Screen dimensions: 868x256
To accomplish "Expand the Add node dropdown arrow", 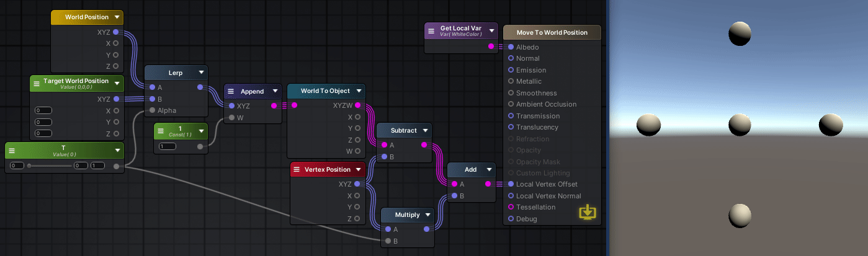I will [489, 169].
